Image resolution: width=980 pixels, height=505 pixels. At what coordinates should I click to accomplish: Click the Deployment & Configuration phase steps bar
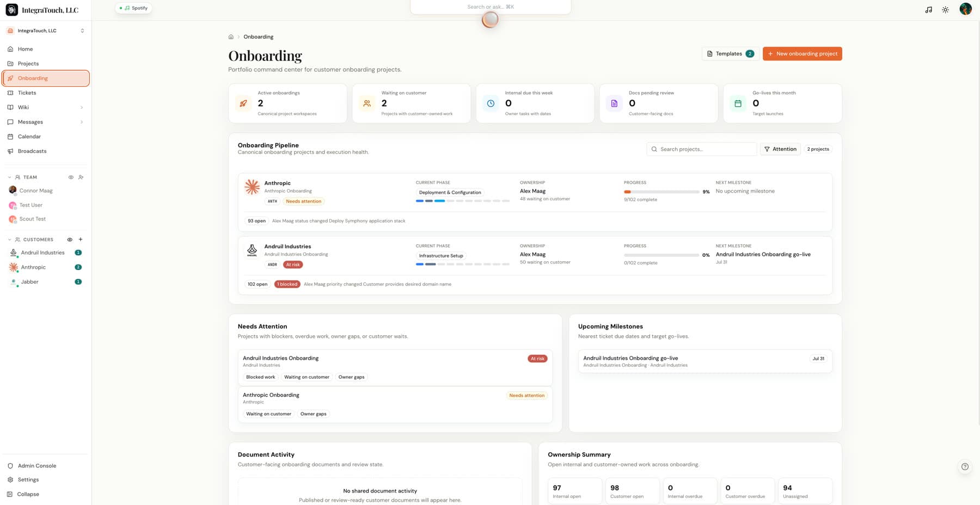click(463, 201)
